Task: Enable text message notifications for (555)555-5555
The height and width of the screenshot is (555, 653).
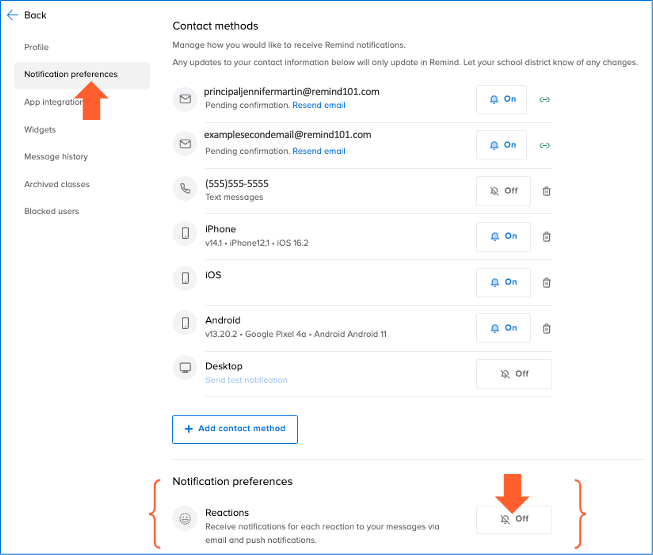Action: tap(503, 191)
